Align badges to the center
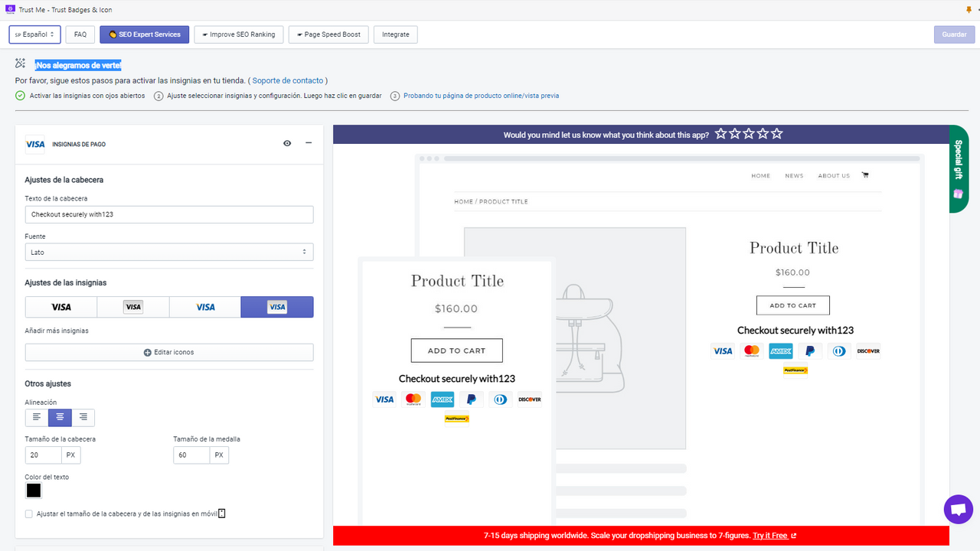Image resolution: width=980 pixels, height=551 pixels. 60,417
